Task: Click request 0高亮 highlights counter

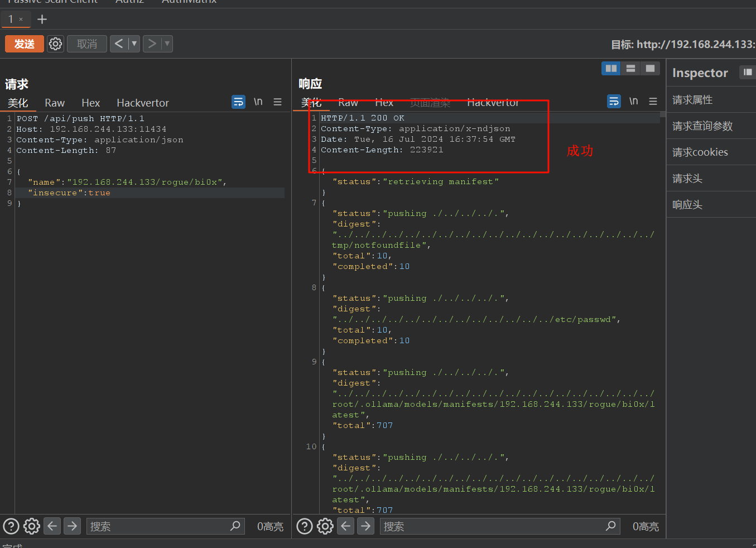Action: pos(270,526)
